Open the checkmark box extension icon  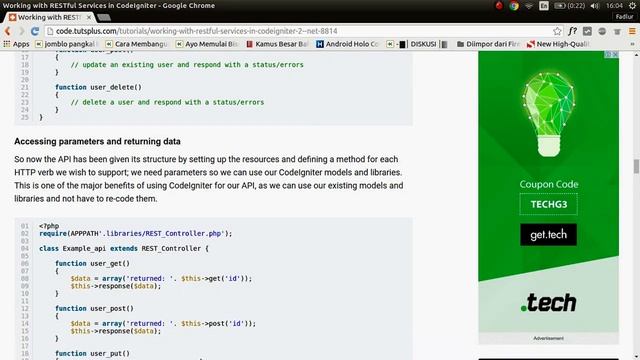[x=587, y=31]
